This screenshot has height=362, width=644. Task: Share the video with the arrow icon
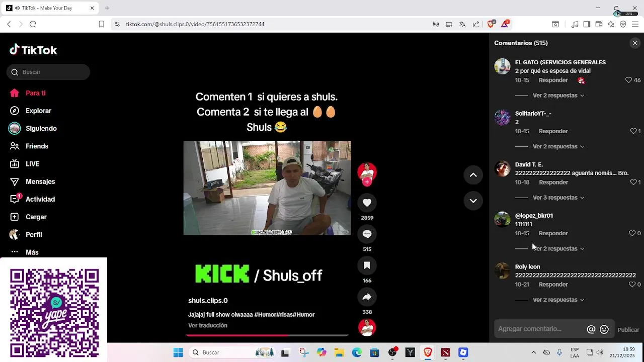point(367,297)
